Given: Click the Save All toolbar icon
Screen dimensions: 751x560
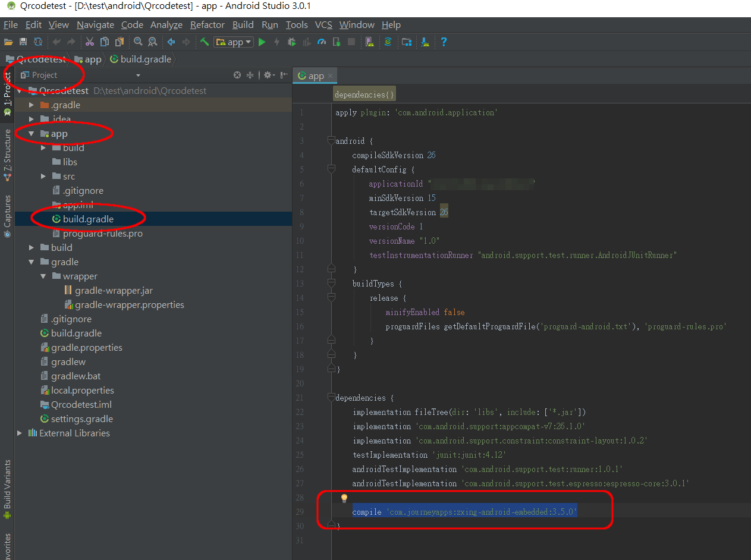Looking at the screenshot, I should point(23,42).
